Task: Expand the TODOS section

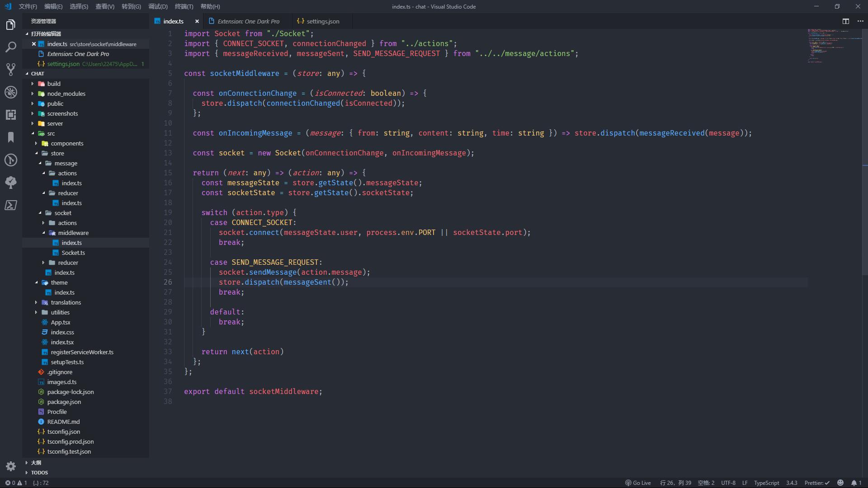Action: 39,472
